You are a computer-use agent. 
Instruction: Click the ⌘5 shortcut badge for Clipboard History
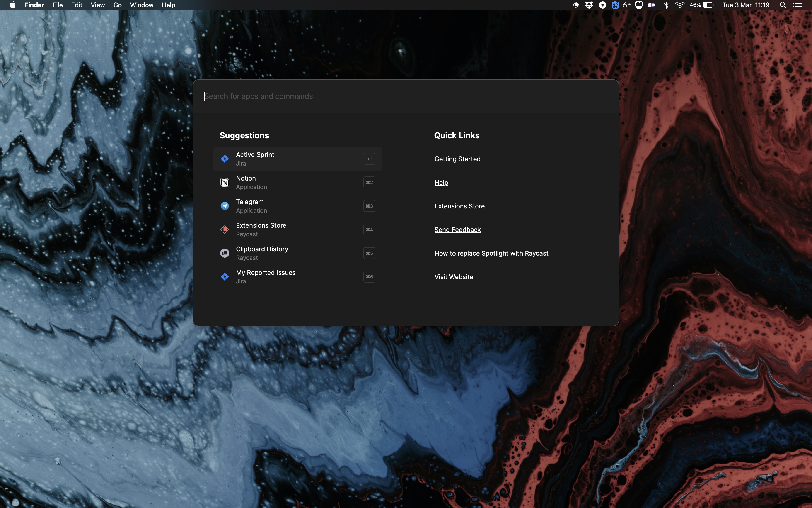(370, 253)
